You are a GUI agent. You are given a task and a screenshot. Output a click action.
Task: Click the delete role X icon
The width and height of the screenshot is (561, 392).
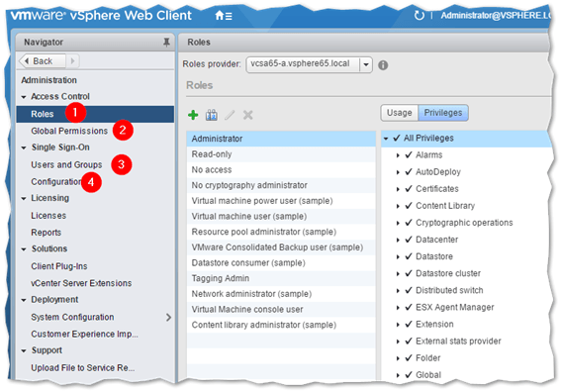point(248,115)
